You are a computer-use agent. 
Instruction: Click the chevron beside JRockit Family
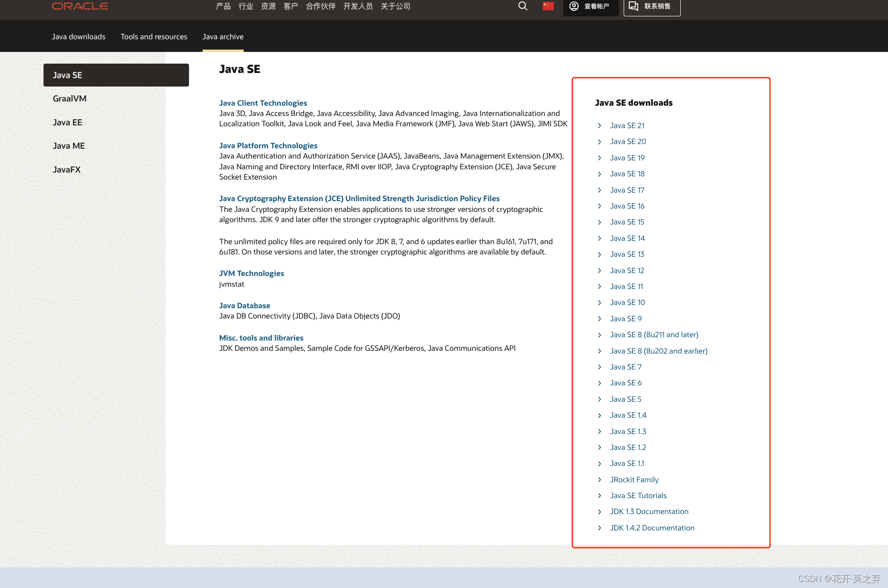click(599, 479)
